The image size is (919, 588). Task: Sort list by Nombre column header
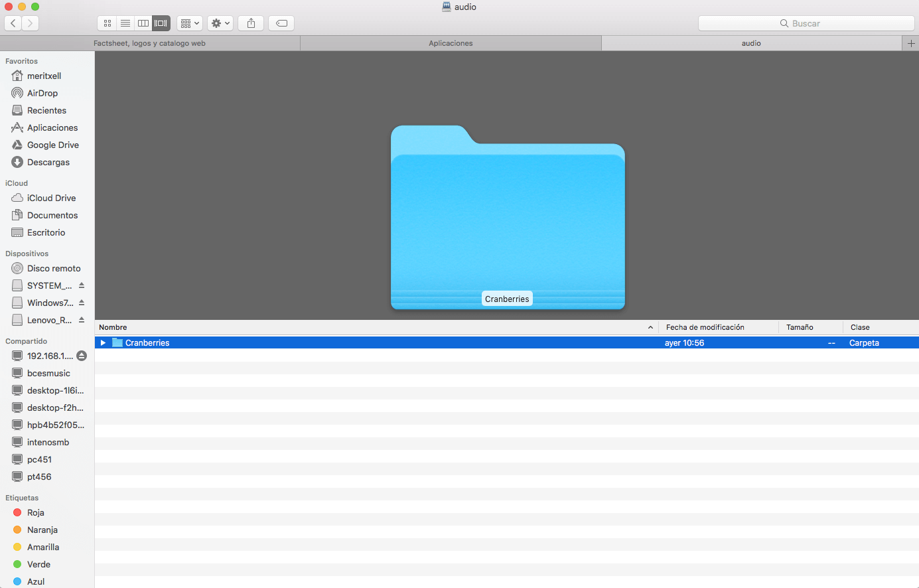tap(113, 327)
